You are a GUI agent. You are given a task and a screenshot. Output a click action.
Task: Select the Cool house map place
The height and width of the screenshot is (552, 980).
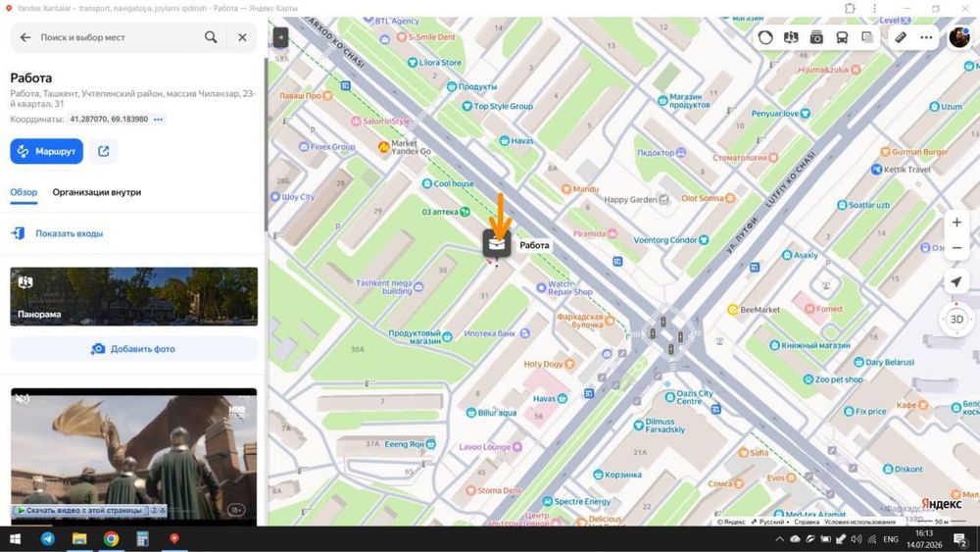click(448, 183)
